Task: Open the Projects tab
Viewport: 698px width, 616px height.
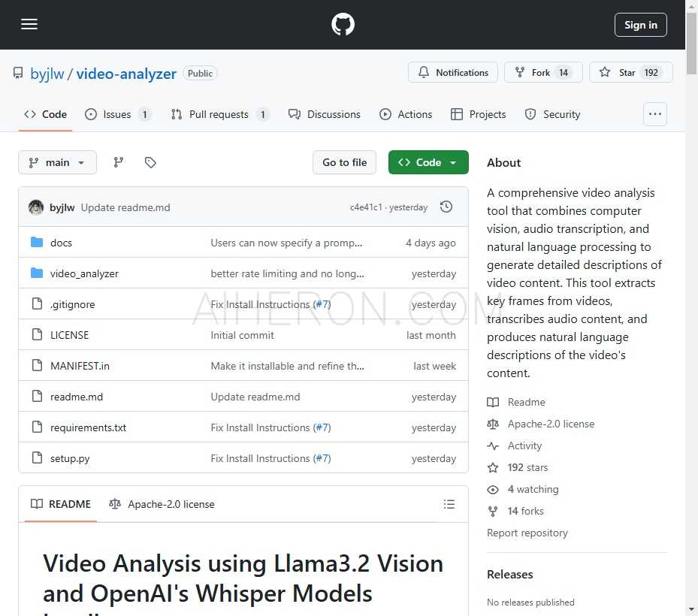Action: click(x=479, y=114)
